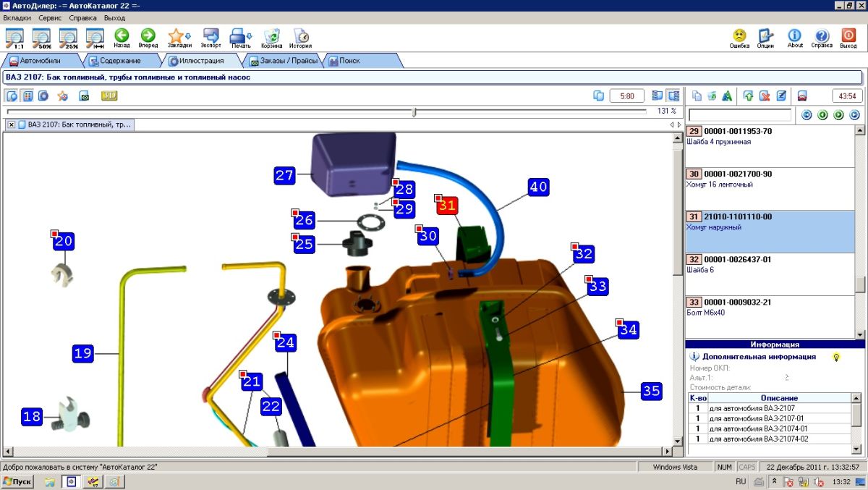Viewport: 868px width, 490px height.
Task: Open the Выход menu in menu bar
Action: [114, 17]
